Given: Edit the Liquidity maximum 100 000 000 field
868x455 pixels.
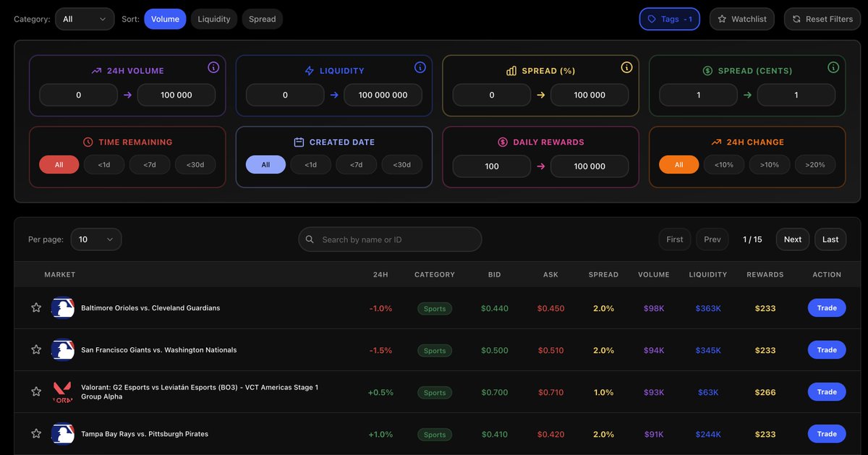Looking at the screenshot, I should (x=383, y=95).
